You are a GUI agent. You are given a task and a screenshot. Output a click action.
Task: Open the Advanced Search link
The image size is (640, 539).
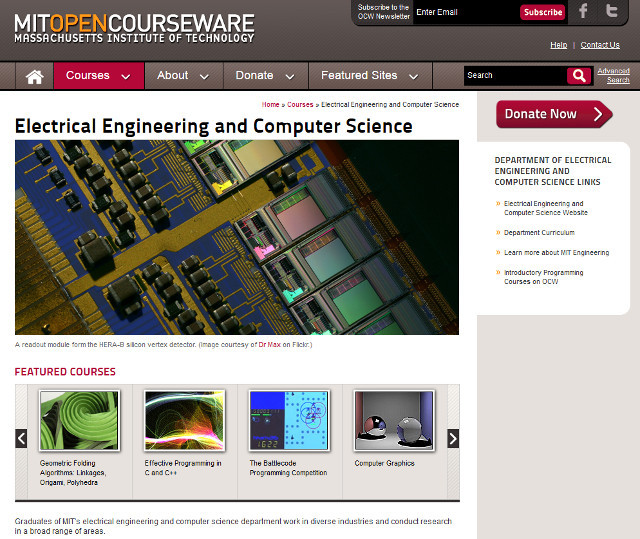(613, 75)
